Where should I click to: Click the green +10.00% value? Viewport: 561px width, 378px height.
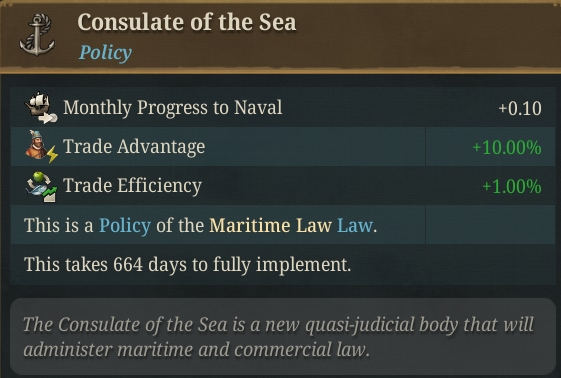(507, 147)
